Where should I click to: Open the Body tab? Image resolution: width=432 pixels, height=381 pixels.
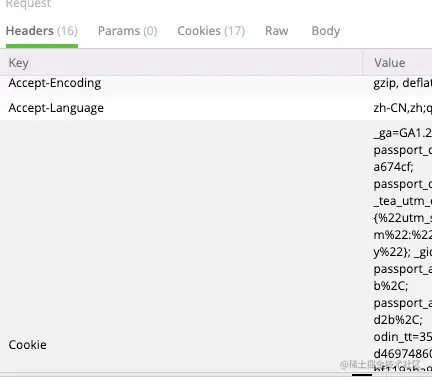[x=326, y=31]
